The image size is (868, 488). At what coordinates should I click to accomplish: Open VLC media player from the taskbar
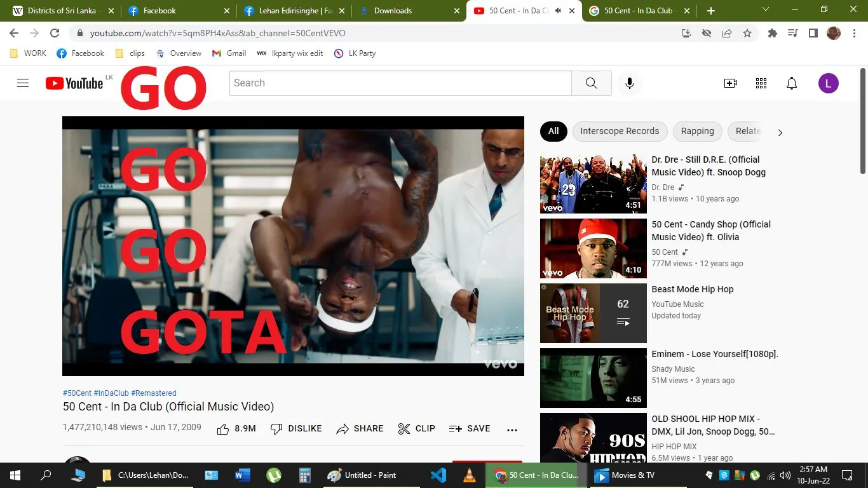click(x=470, y=475)
